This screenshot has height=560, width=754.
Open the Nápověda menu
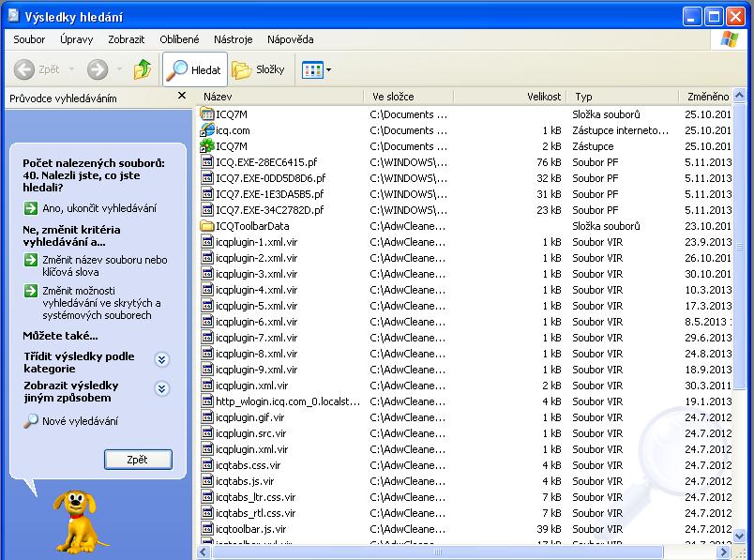[291, 39]
